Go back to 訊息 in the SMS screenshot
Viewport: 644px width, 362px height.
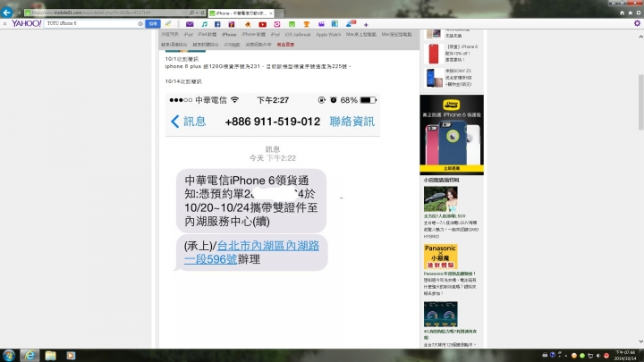click(x=189, y=122)
